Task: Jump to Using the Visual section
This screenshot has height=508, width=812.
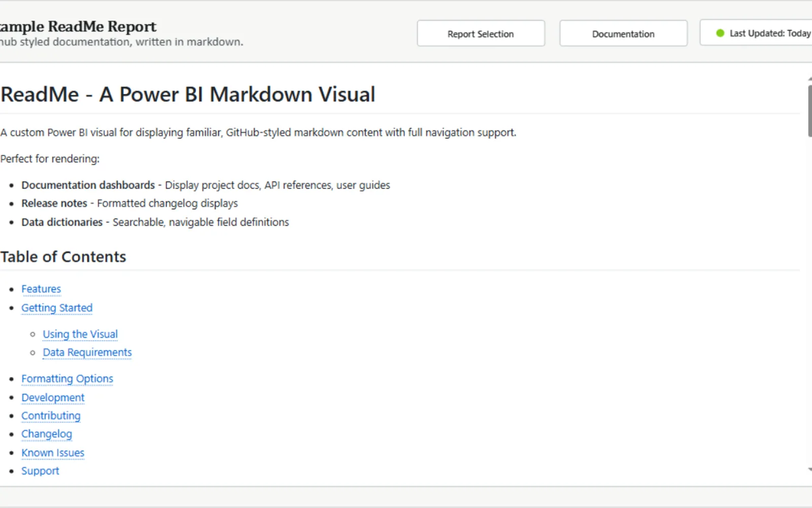Action: click(80, 334)
